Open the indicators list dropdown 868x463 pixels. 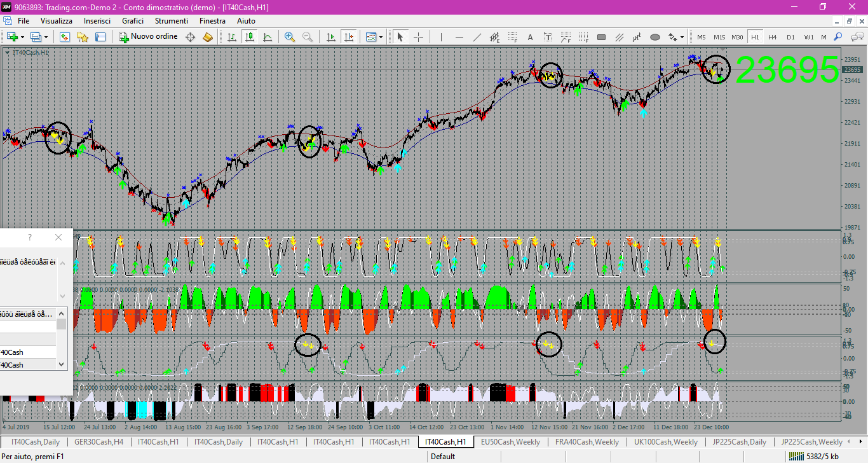click(374, 37)
